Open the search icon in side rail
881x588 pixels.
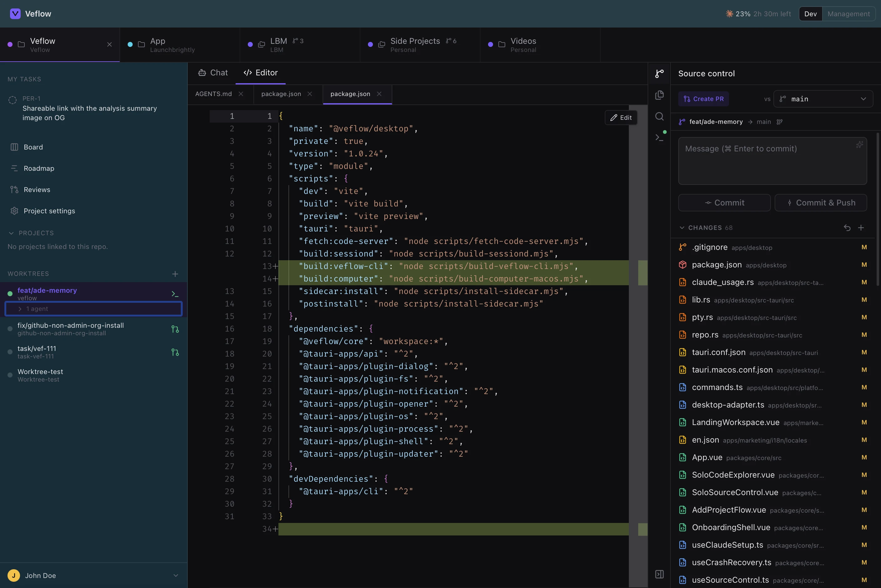(x=659, y=116)
